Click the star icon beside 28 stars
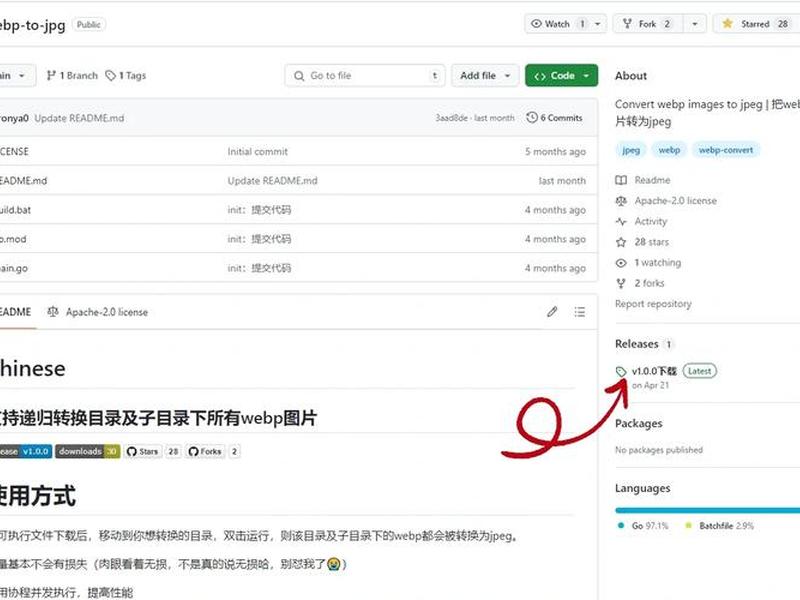This screenshot has height=600, width=800. point(621,242)
